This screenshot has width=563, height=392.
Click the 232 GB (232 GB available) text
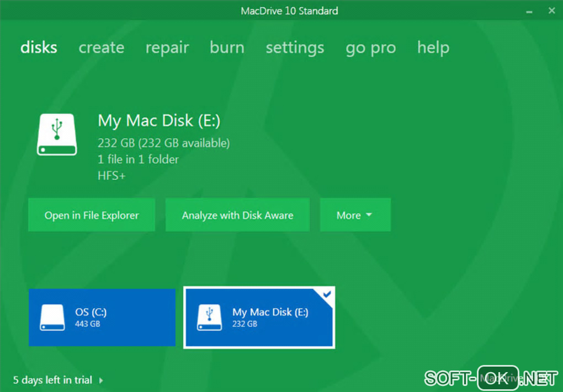point(164,143)
